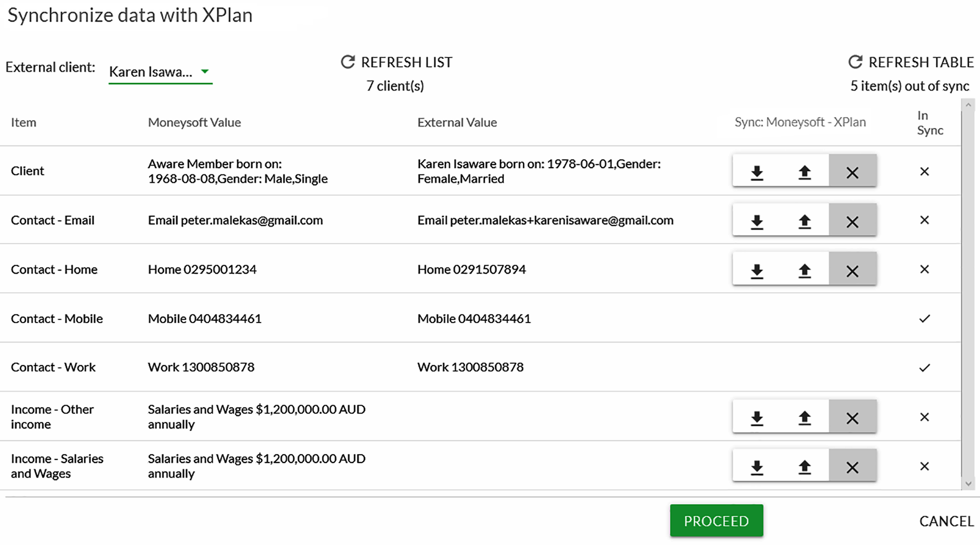980x545 pixels.
Task: Click the grey X sync option in Client row
Action: click(852, 171)
